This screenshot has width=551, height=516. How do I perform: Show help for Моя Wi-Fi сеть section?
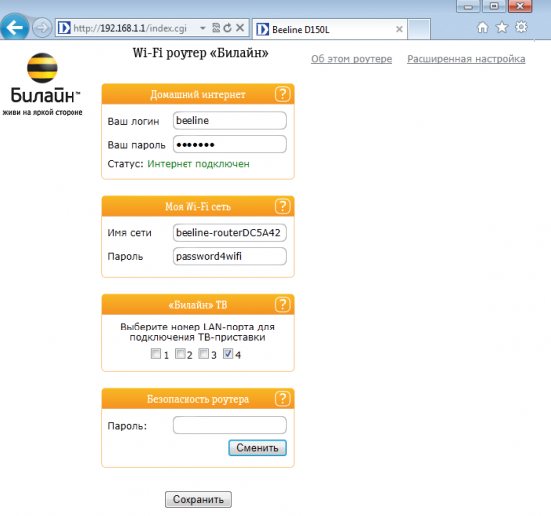pyautogui.click(x=283, y=206)
